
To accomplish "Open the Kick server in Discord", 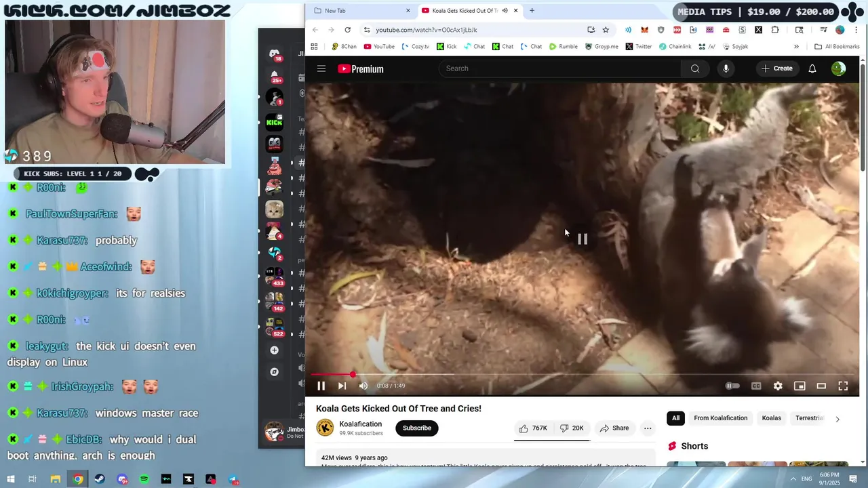I will 274,122.
